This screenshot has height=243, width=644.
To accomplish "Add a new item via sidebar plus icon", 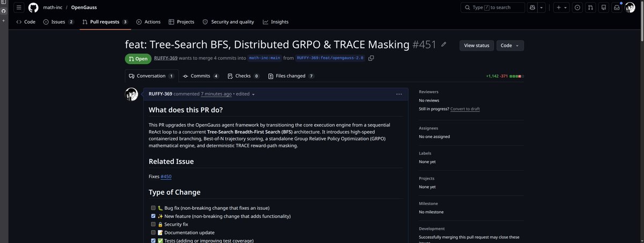I will tap(4, 20).
